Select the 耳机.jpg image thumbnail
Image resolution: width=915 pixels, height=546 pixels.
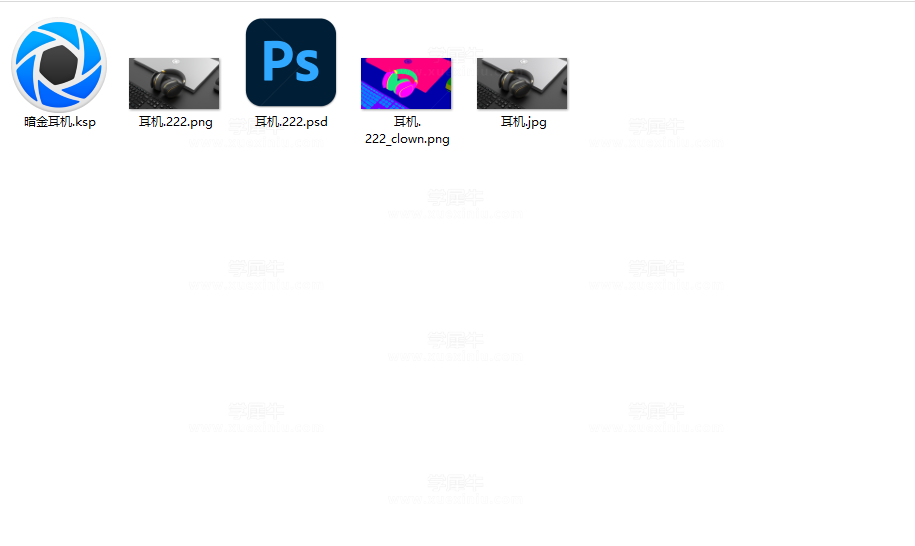click(522, 83)
